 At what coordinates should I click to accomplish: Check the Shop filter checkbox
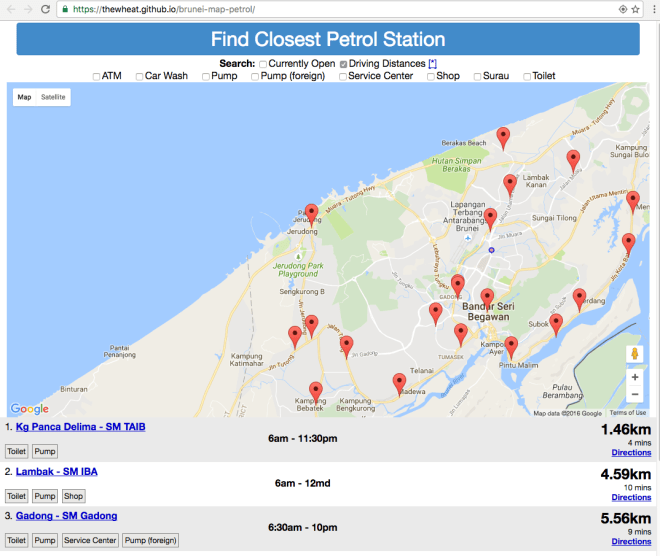(431, 77)
